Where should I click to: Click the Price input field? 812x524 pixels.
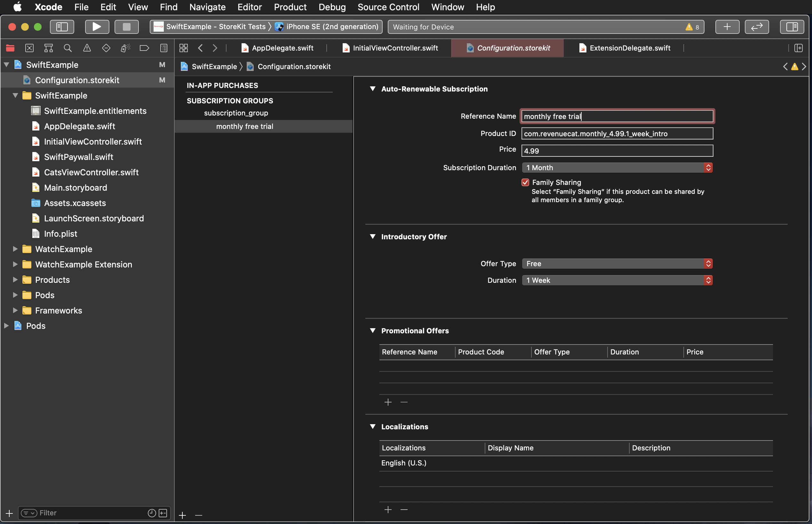tap(617, 151)
